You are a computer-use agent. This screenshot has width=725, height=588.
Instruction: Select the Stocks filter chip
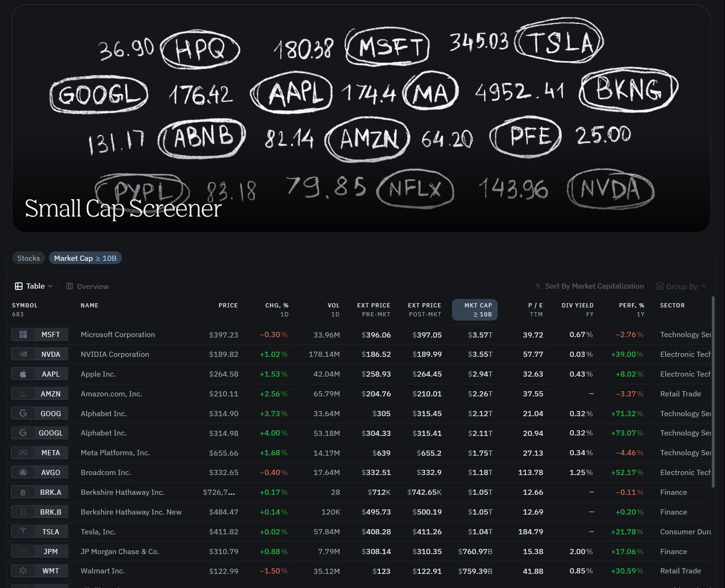point(28,258)
